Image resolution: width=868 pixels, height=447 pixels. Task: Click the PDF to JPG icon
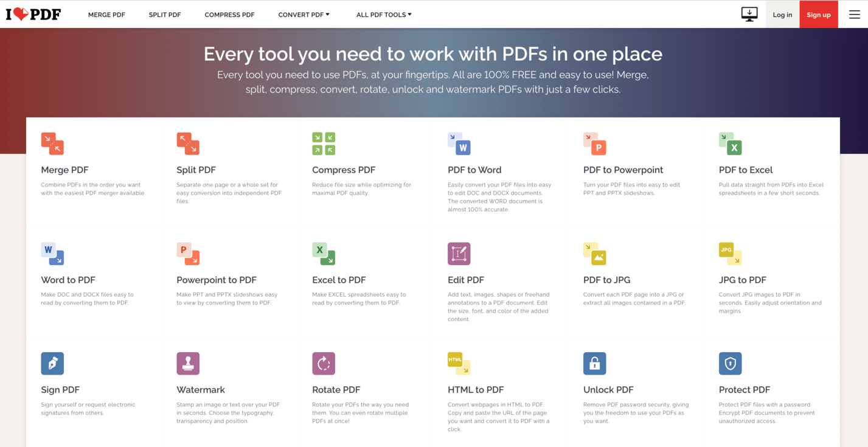pyautogui.click(x=595, y=254)
